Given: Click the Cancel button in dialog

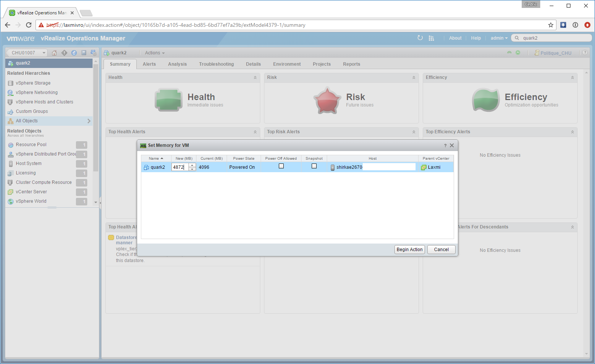Looking at the screenshot, I should point(441,250).
